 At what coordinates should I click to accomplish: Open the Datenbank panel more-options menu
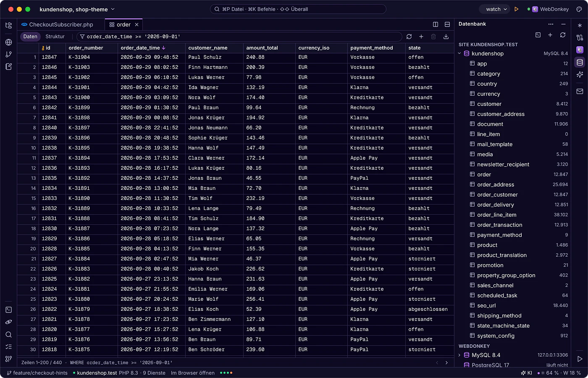pyautogui.click(x=551, y=24)
